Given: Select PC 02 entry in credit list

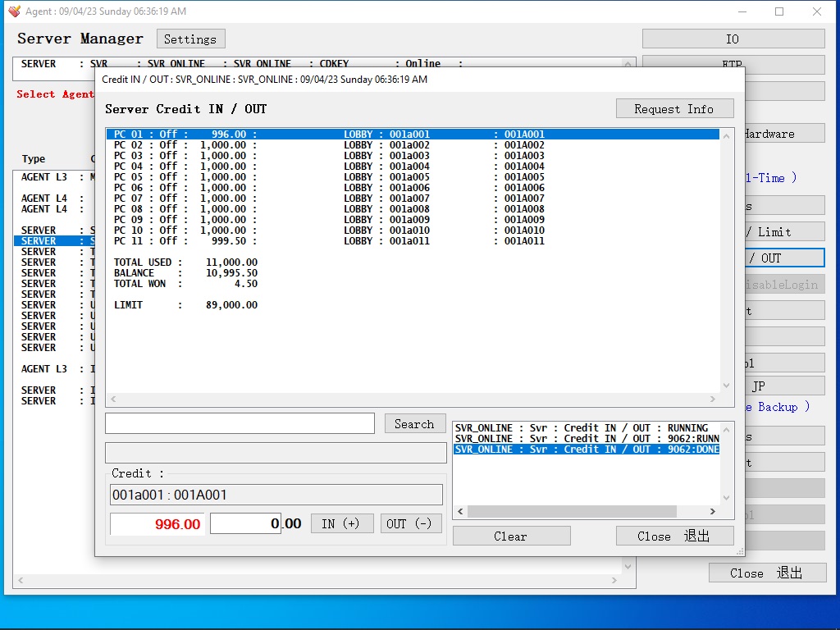Looking at the screenshot, I should click(x=328, y=145).
